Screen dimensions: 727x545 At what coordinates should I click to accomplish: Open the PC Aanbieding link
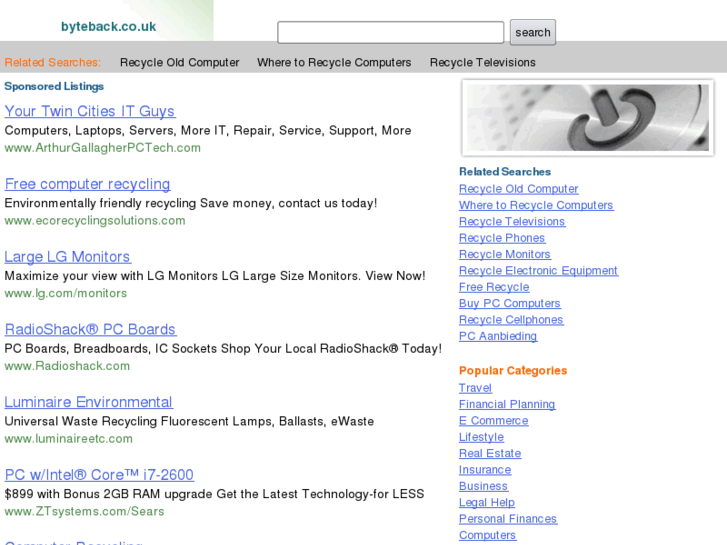[x=498, y=336]
